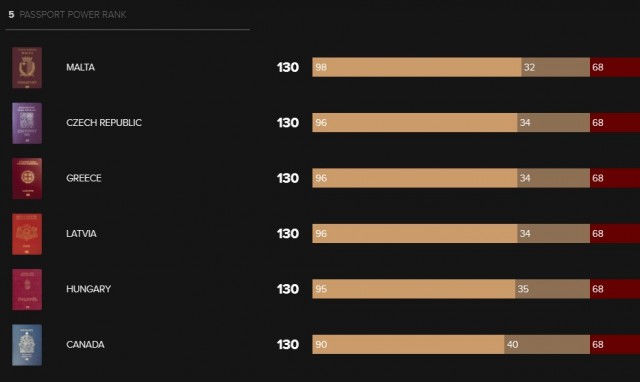Open the CZECH REPUBLIC country link
The height and width of the screenshot is (382, 640).
click(104, 123)
